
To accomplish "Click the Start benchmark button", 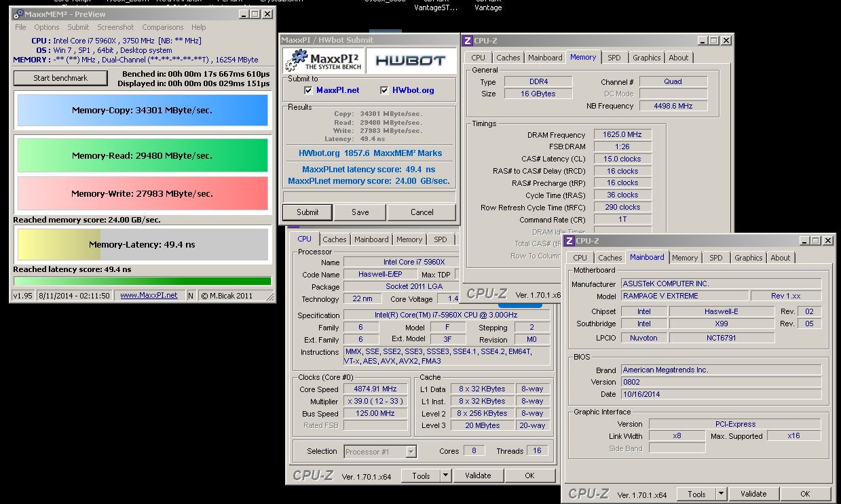I will click(x=60, y=78).
